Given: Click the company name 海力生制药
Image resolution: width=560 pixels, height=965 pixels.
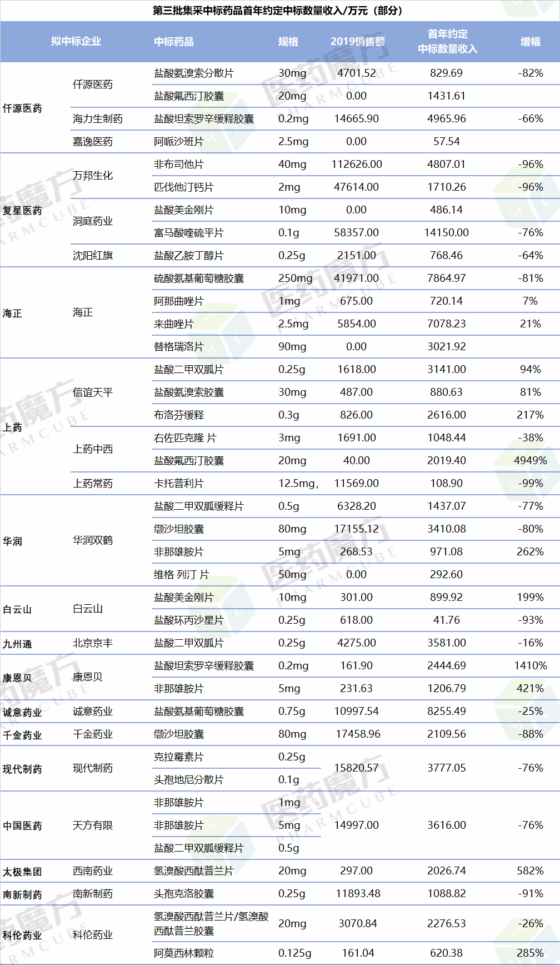Looking at the screenshot, I should [98, 119].
